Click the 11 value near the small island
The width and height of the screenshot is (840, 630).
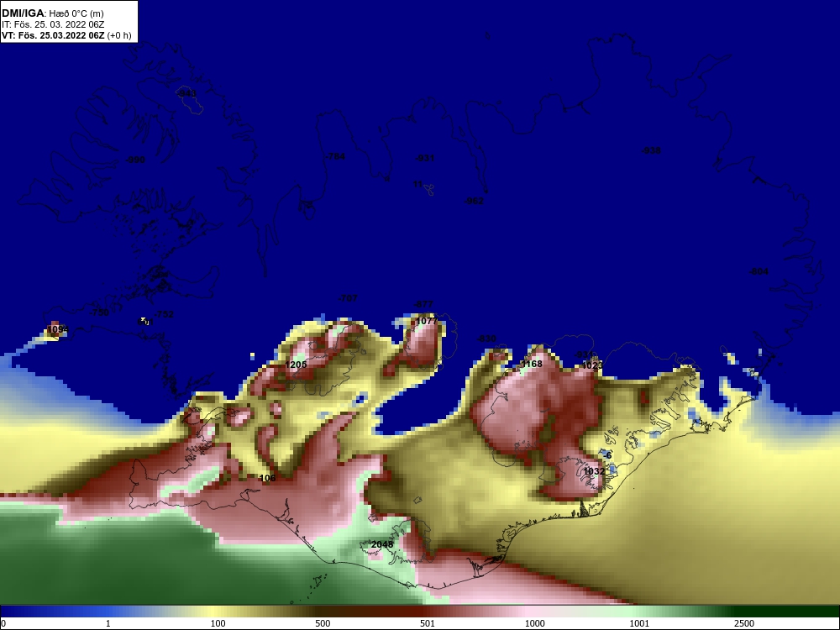pos(417,184)
